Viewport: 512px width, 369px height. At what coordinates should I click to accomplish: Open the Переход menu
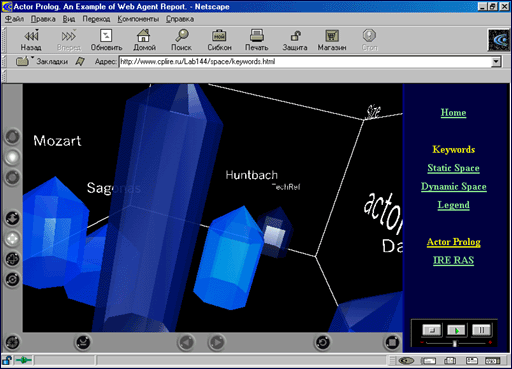coord(96,19)
